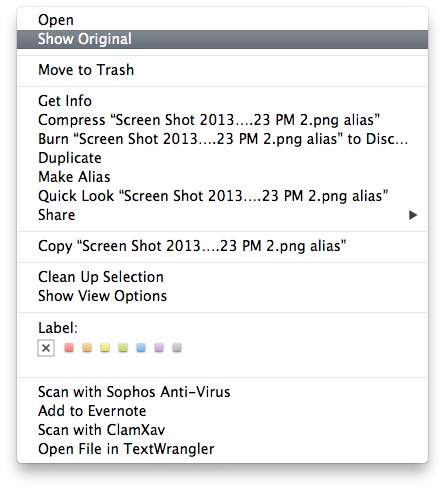Compress the Screen Shot alias file
The image size is (445, 490).
pos(222,120)
